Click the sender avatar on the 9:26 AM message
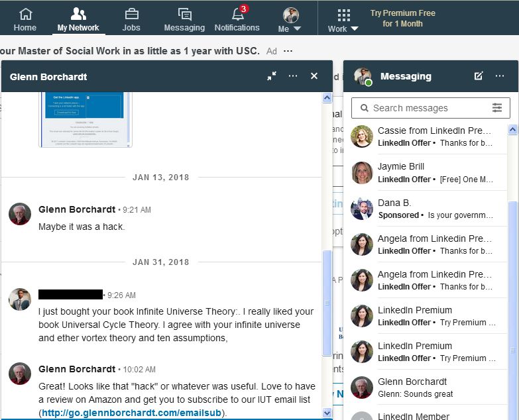The image size is (519, 420). (x=20, y=299)
